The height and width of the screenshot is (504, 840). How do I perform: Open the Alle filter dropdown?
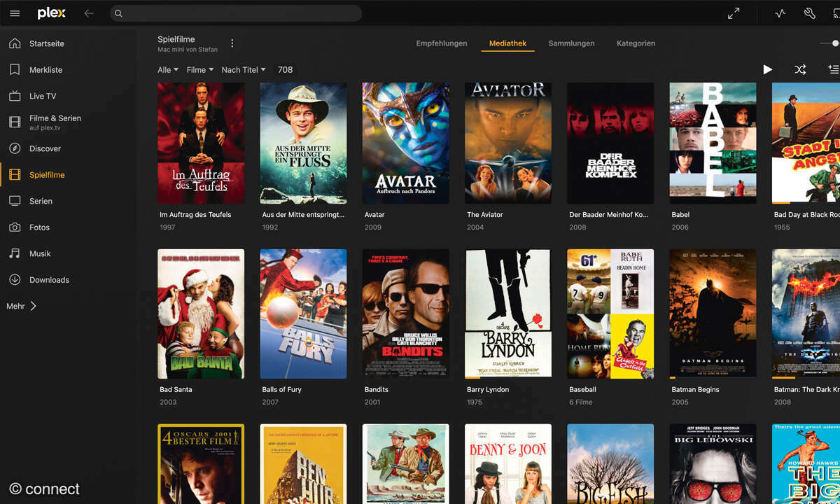pyautogui.click(x=168, y=70)
